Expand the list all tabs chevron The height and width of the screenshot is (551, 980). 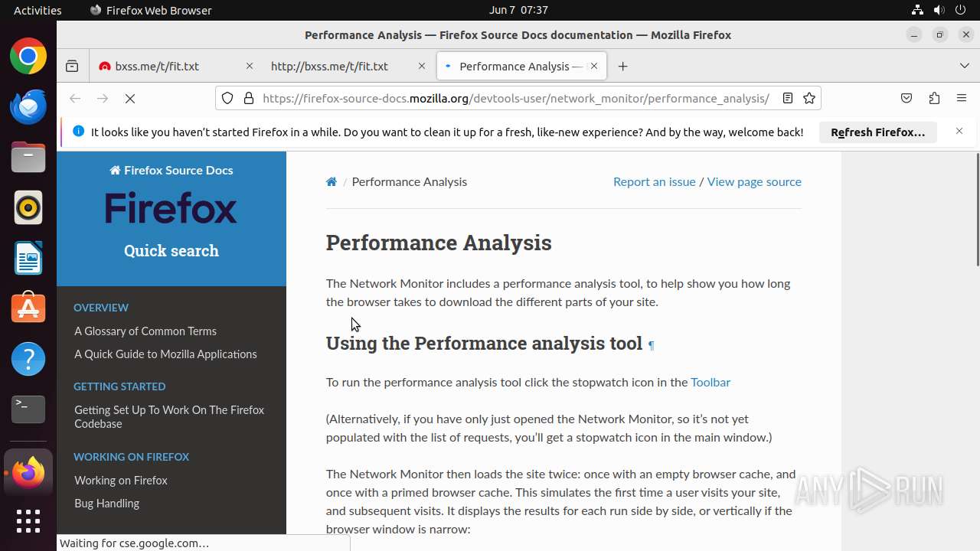(965, 67)
